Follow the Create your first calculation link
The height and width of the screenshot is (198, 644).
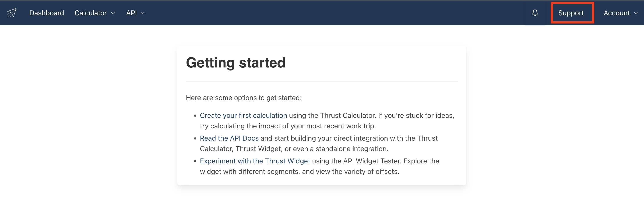pyautogui.click(x=243, y=115)
